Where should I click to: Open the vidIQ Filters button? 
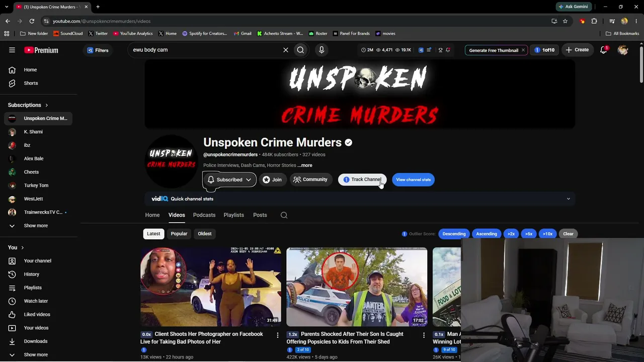point(98,50)
